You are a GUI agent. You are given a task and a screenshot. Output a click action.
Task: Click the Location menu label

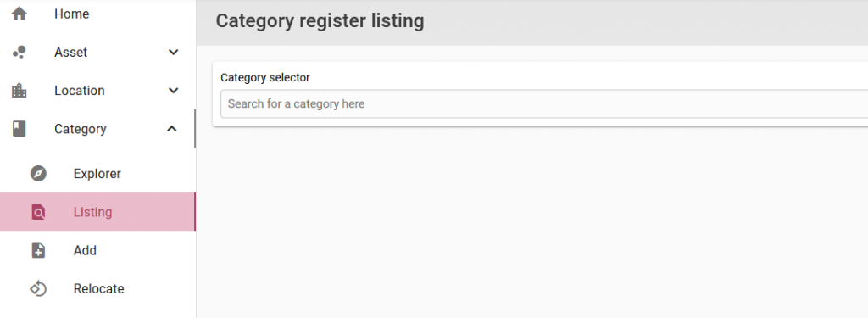point(79,90)
